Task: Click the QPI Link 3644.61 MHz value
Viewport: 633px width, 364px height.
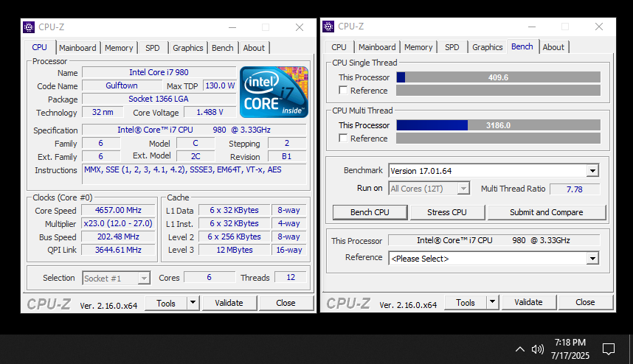Action: point(118,250)
